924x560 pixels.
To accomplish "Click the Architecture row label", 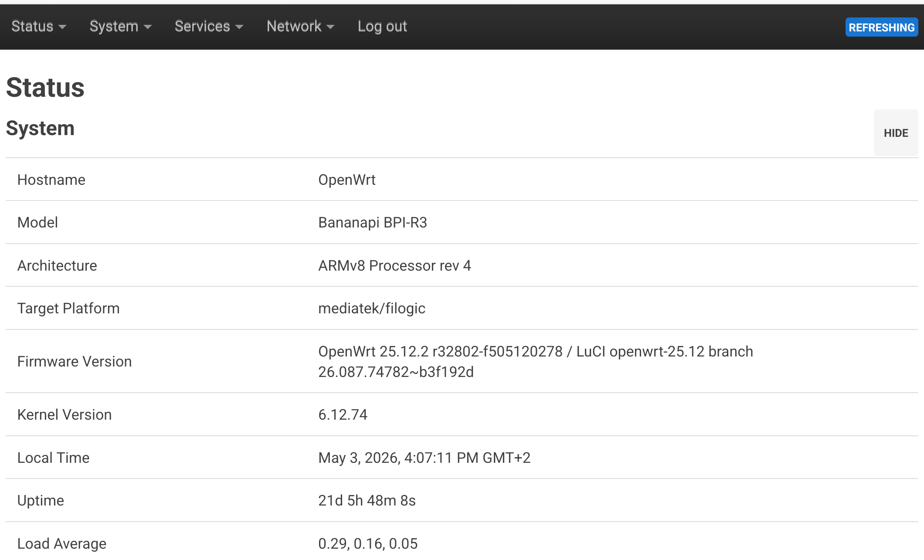I will point(57,265).
